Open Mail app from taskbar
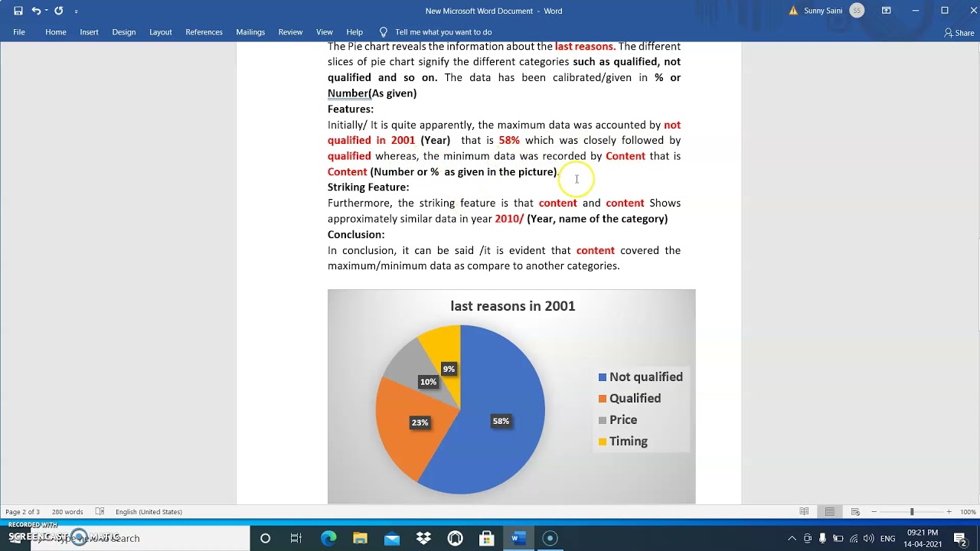Image resolution: width=980 pixels, height=551 pixels. pos(392,539)
